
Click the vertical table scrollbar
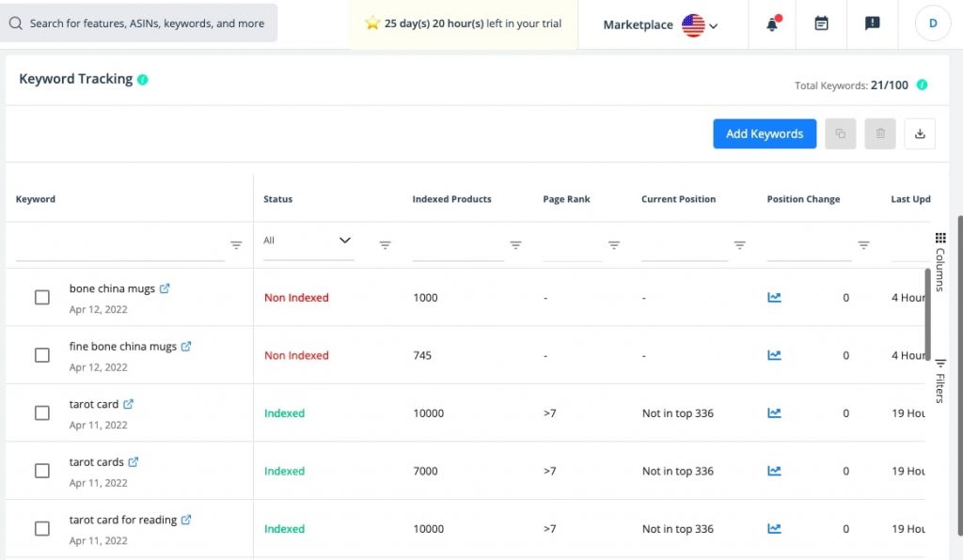(x=927, y=315)
